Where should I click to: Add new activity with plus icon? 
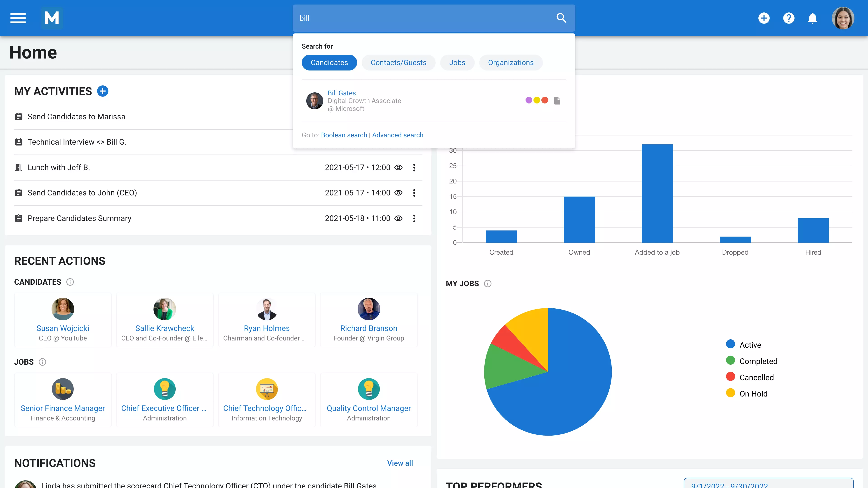pos(103,91)
